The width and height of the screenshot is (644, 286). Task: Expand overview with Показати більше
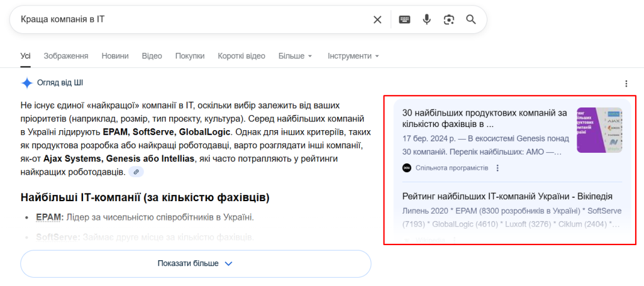tap(195, 263)
